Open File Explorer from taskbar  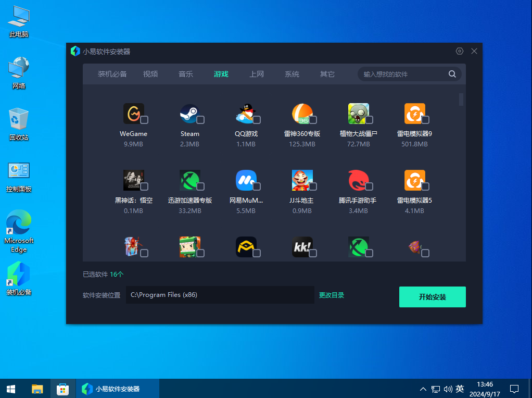click(x=37, y=389)
